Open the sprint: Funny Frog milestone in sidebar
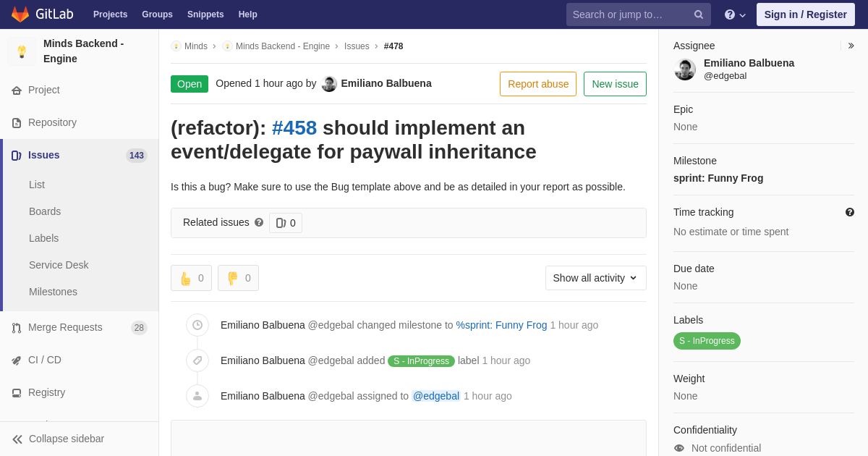868x456 pixels. (x=718, y=178)
